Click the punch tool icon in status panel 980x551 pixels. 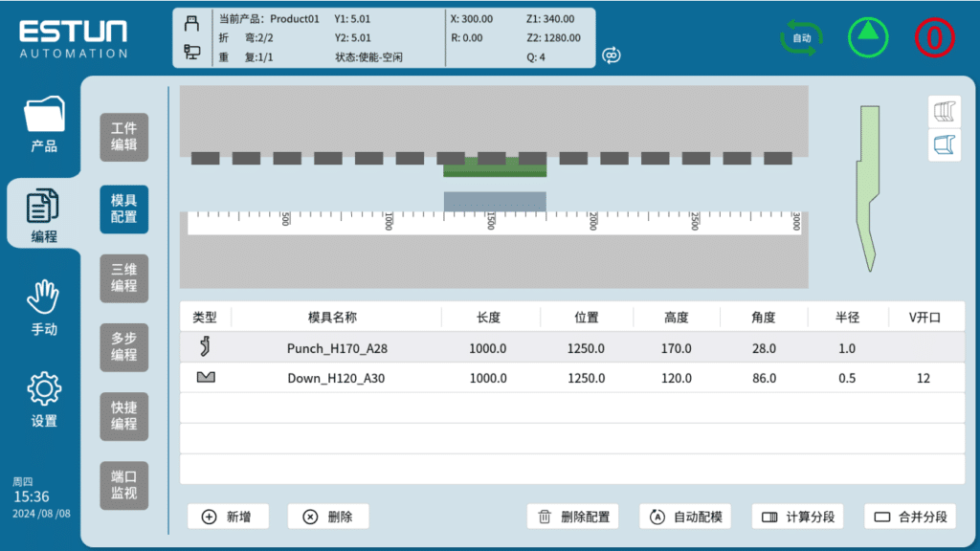point(191,24)
